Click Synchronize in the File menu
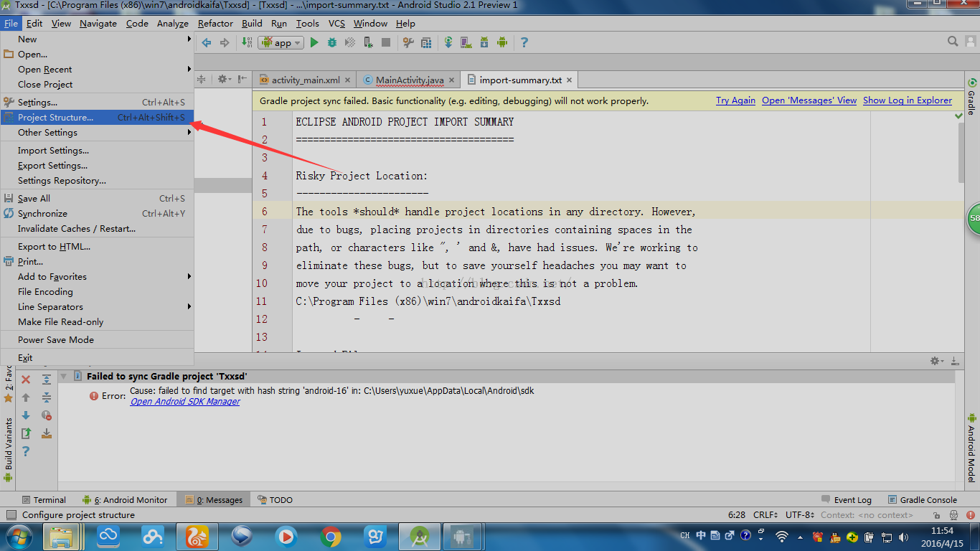 (x=97, y=214)
